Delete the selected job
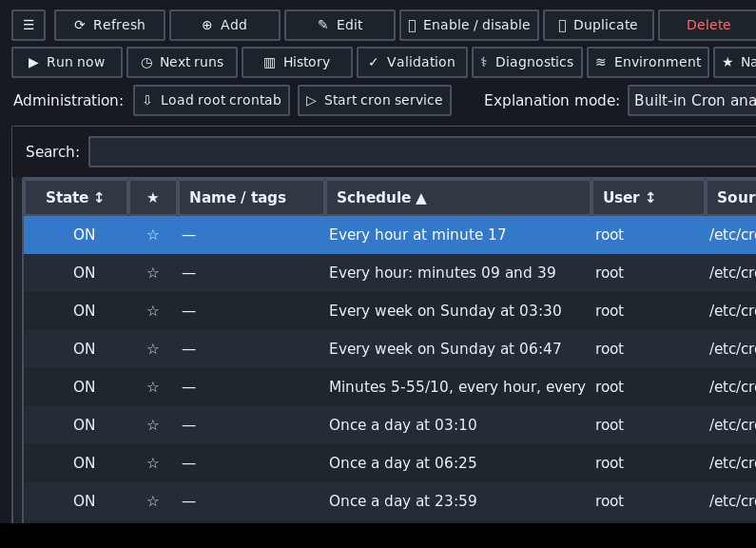Screen dimensions: 756x548 (x=708, y=25)
